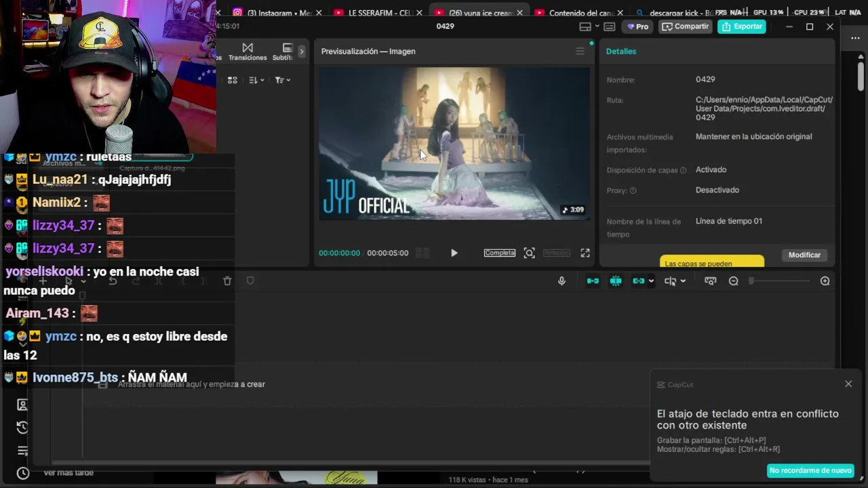Click the preview video image
The image size is (868, 488).
tap(454, 144)
